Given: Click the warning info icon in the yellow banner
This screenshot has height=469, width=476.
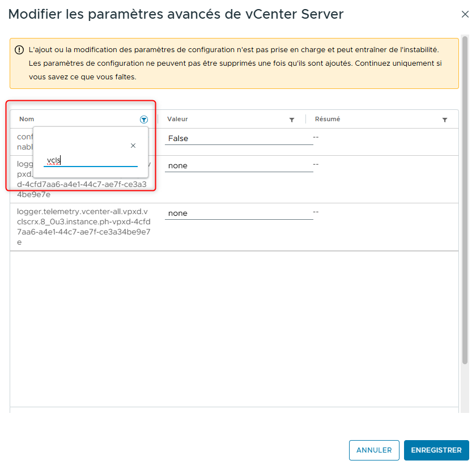Looking at the screenshot, I should tap(20, 50).
